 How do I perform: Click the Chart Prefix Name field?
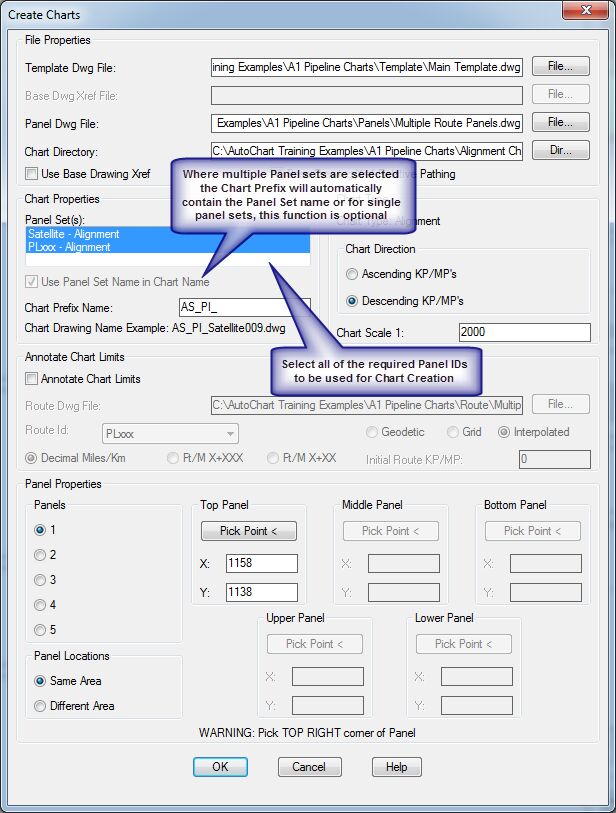click(x=245, y=307)
